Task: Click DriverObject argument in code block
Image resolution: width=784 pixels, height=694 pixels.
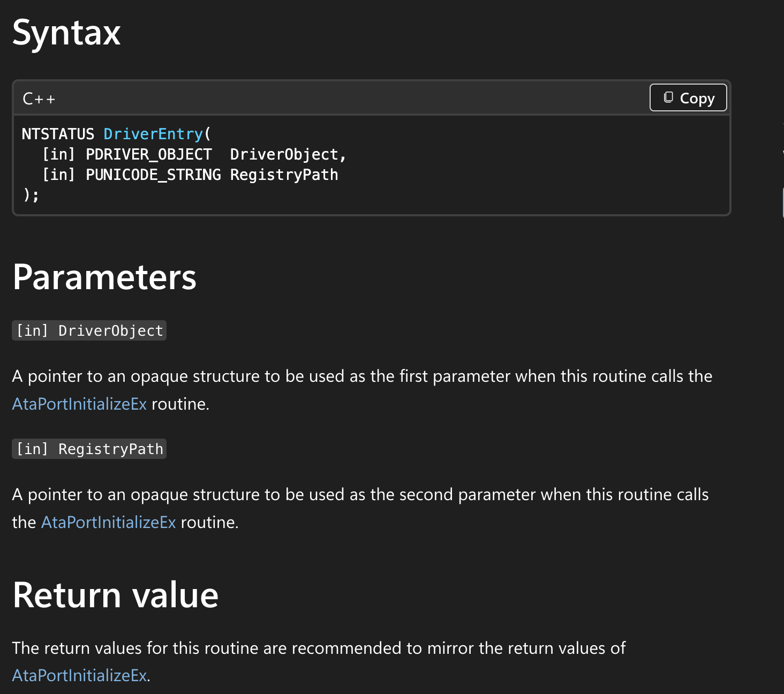Action: coord(284,155)
